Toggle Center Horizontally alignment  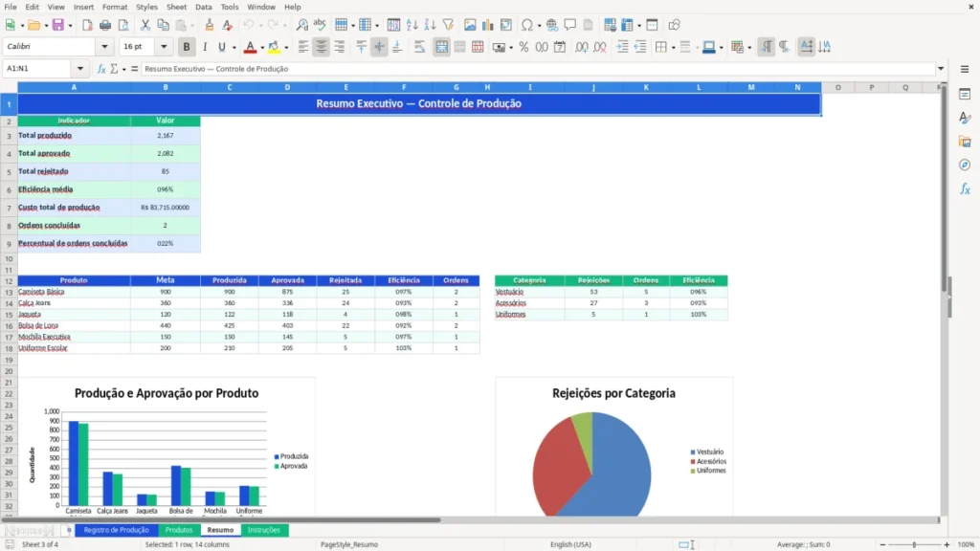click(322, 47)
